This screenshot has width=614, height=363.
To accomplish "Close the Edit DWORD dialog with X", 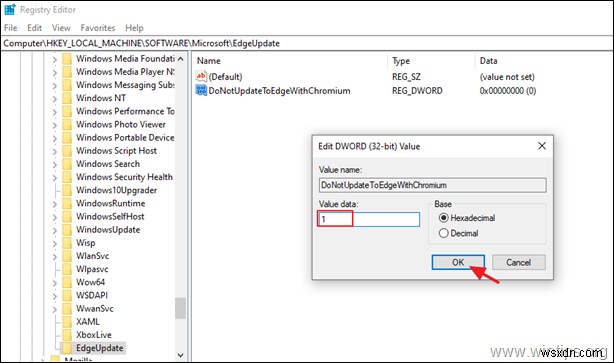I will 542,146.
